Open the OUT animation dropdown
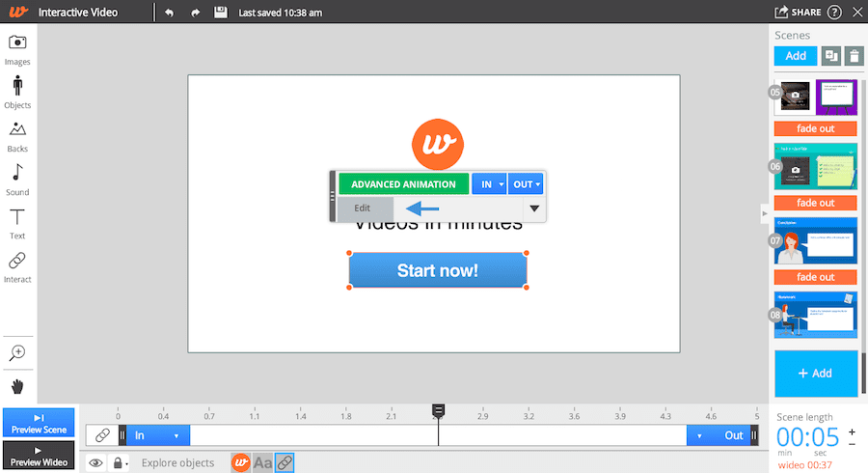Screen dimensions: 868x473 (x=526, y=184)
